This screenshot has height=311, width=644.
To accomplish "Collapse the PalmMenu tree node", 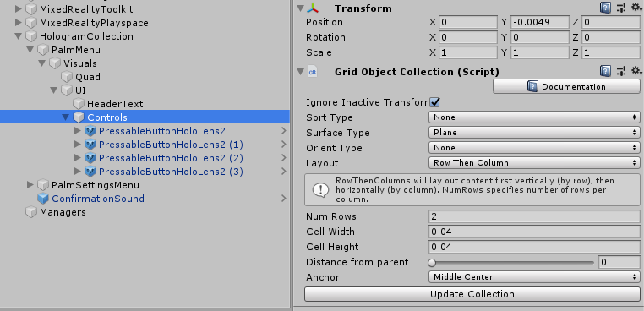I will [x=30, y=50].
